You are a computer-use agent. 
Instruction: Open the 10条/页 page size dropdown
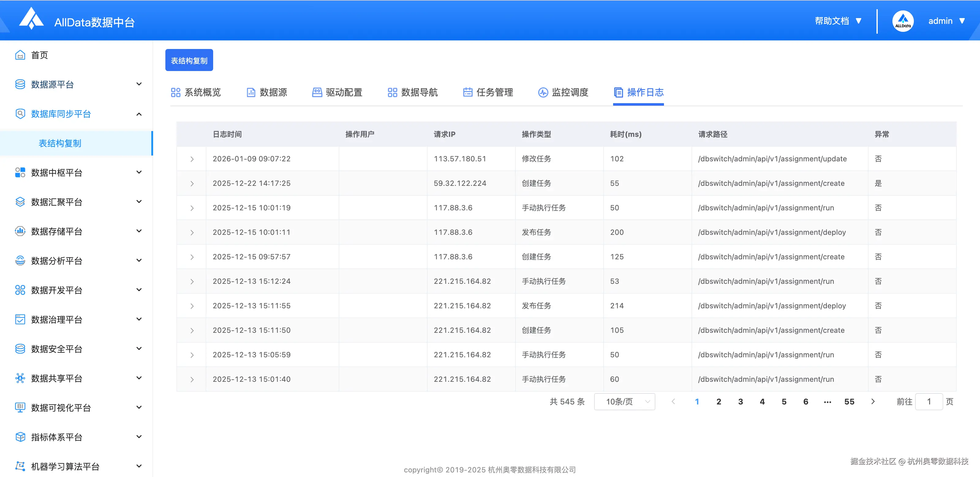coord(624,402)
